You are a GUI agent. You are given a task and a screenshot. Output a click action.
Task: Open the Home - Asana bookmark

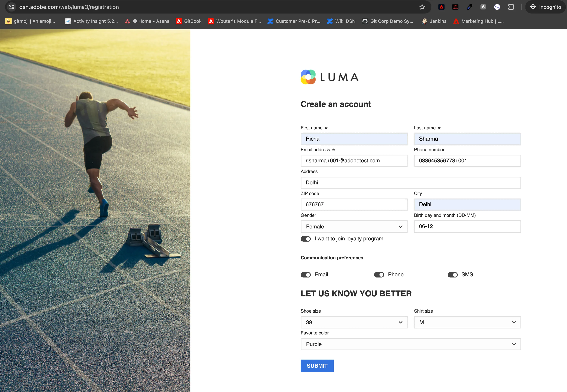pos(147,21)
